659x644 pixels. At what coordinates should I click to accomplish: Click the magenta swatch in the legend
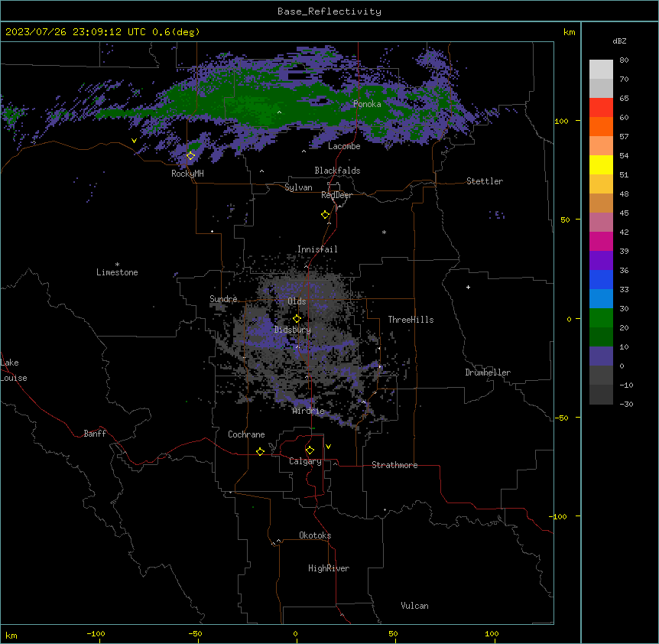601,241
